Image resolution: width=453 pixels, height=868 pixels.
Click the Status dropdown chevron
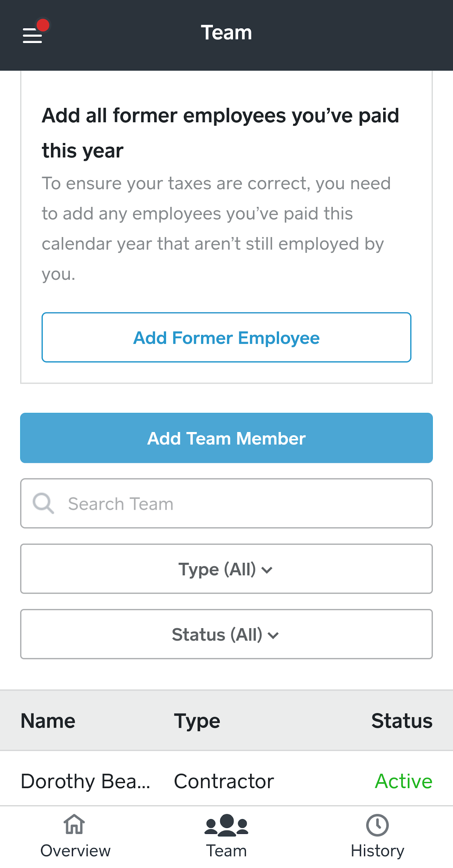(x=274, y=634)
